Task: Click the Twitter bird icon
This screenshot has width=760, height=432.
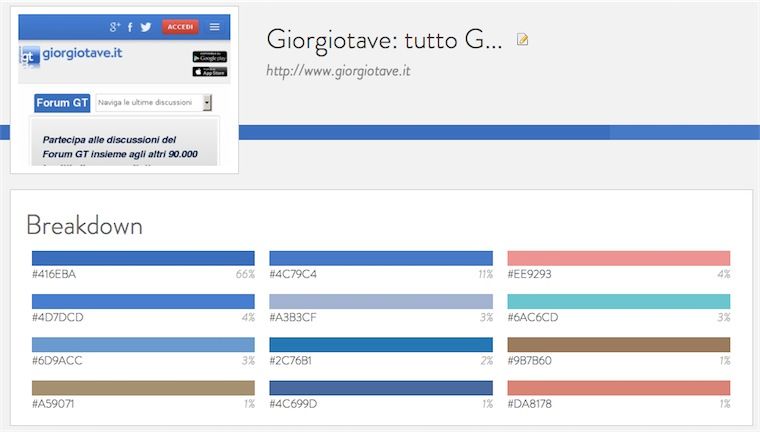Action: click(146, 27)
